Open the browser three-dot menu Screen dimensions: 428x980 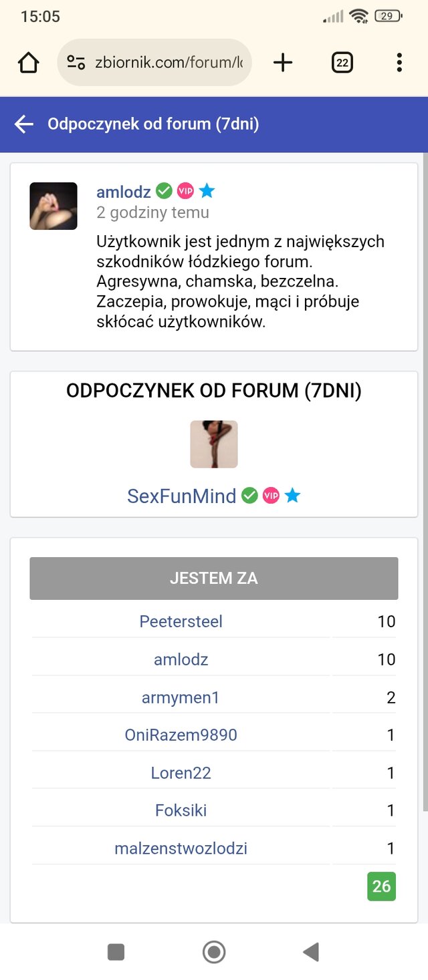399,63
